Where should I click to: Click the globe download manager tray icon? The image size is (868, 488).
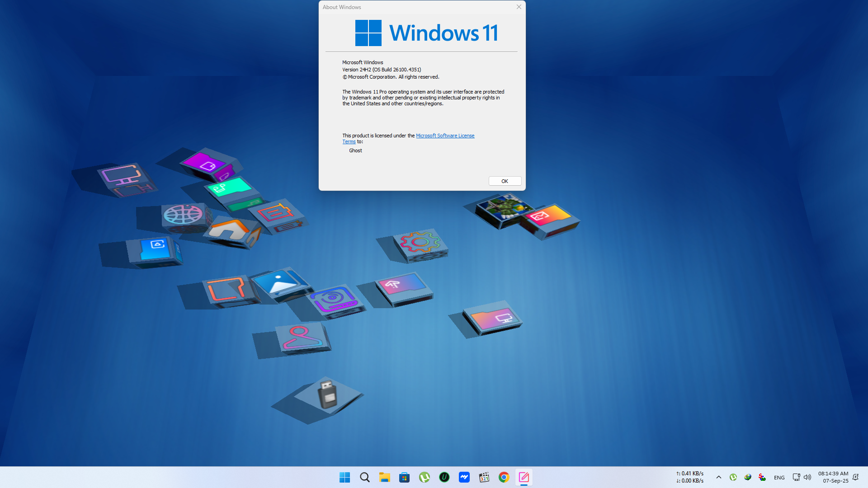pyautogui.click(x=748, y=477)
